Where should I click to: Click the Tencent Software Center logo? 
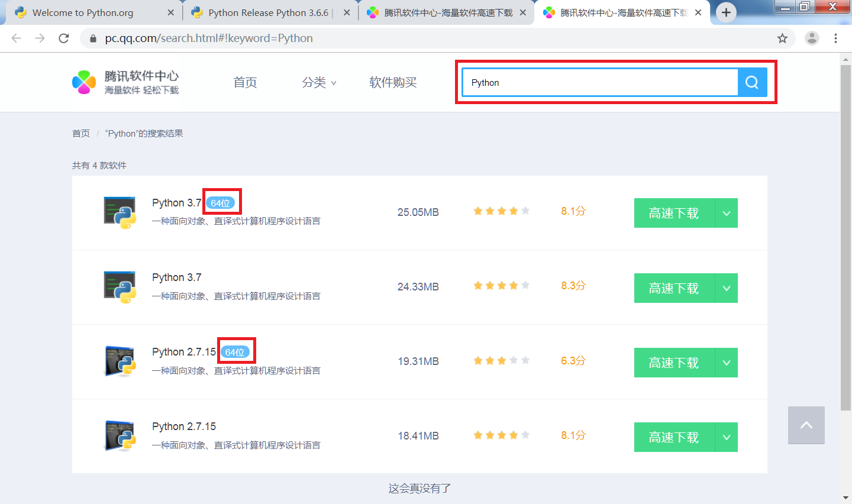[125, 82]
